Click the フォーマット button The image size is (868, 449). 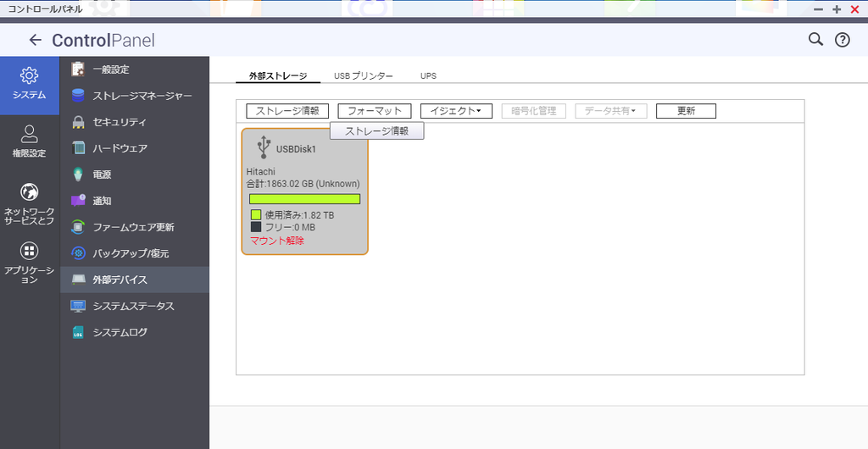click(x=374, y=111)
